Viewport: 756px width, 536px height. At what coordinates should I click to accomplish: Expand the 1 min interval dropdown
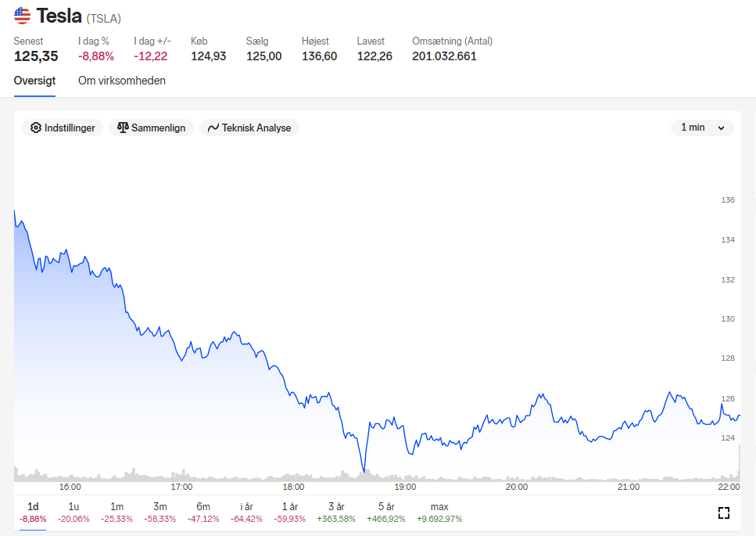point(703,128)
